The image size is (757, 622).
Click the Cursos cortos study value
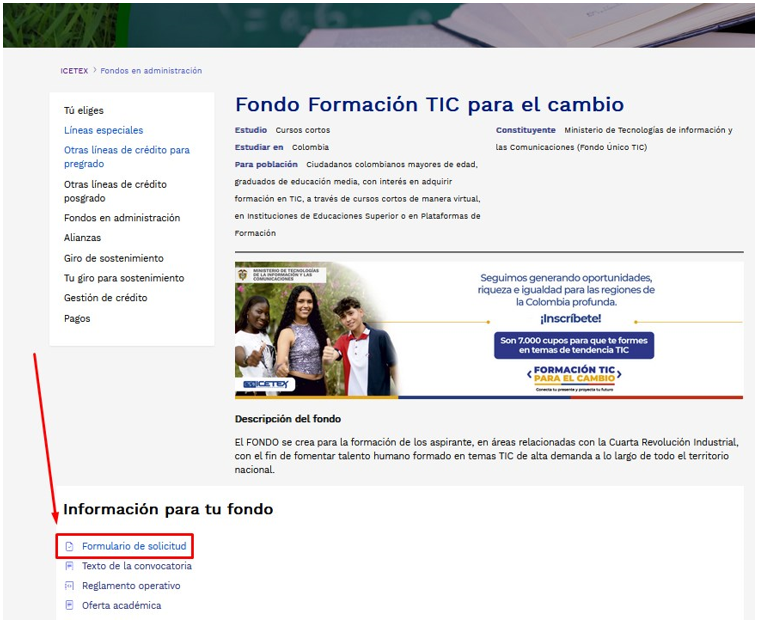click(303, 130)
